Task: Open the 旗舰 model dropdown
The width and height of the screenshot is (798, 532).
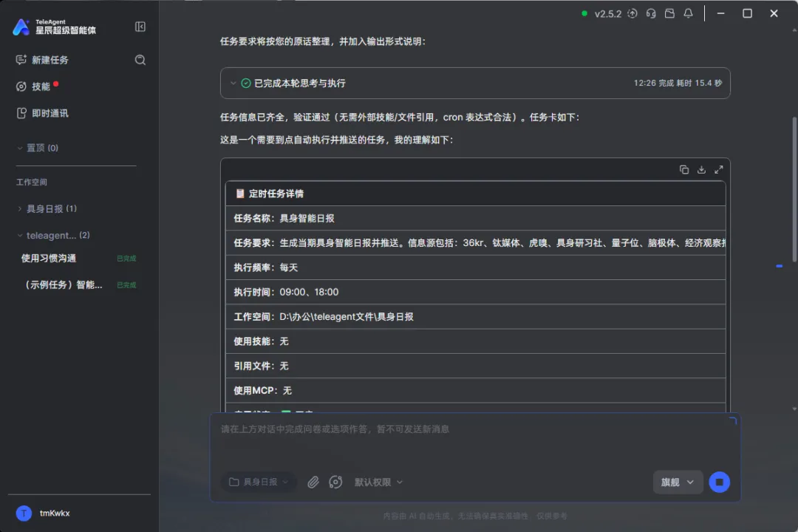Action: point(678,482)
